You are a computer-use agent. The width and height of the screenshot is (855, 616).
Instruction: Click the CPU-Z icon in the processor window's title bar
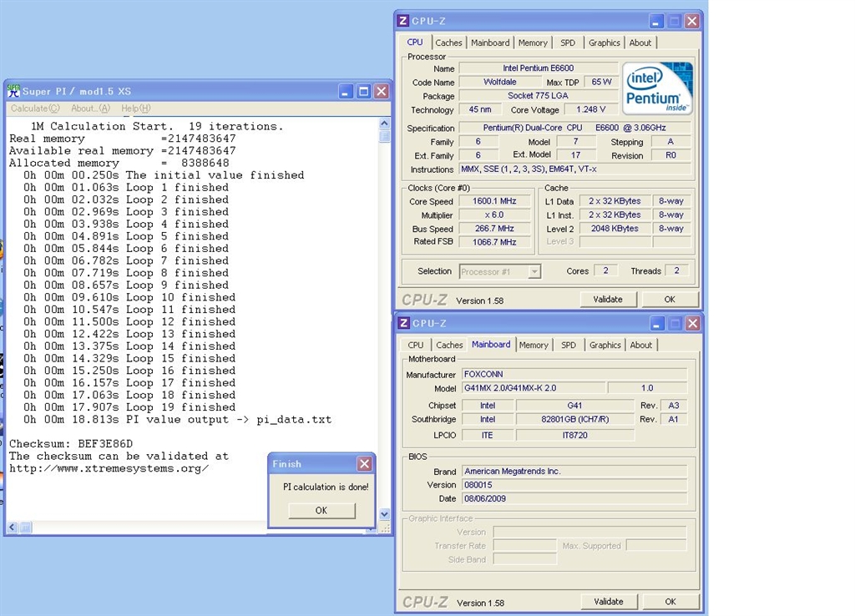403,21
